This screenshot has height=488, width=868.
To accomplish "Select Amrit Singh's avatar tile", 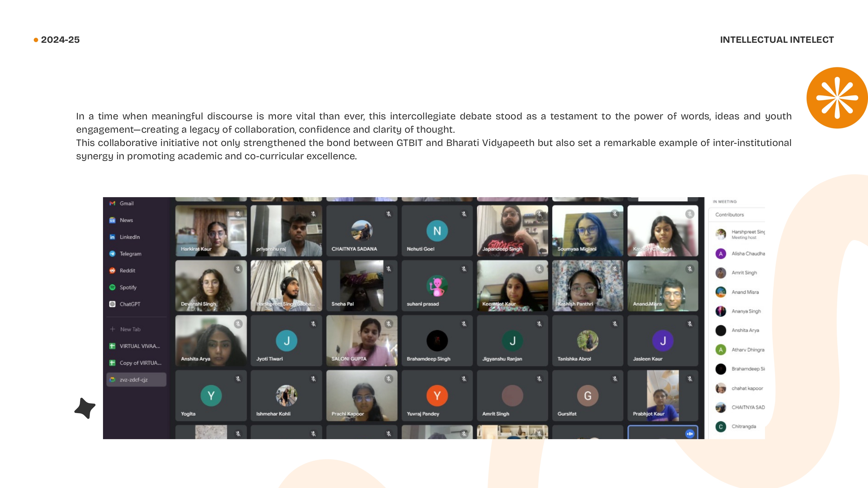I will (x=512, y=396).
